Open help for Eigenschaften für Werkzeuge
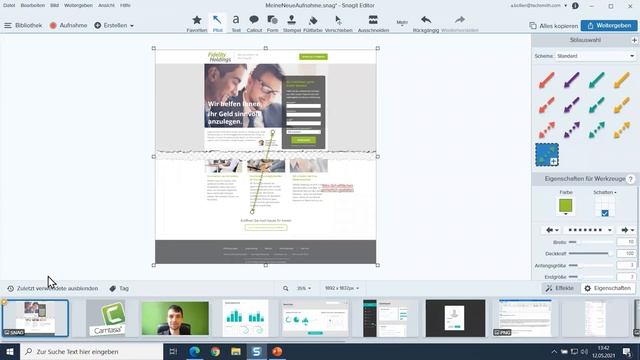Screen dimensions: 640x360 pyautogui.click(x=631, y=179)
